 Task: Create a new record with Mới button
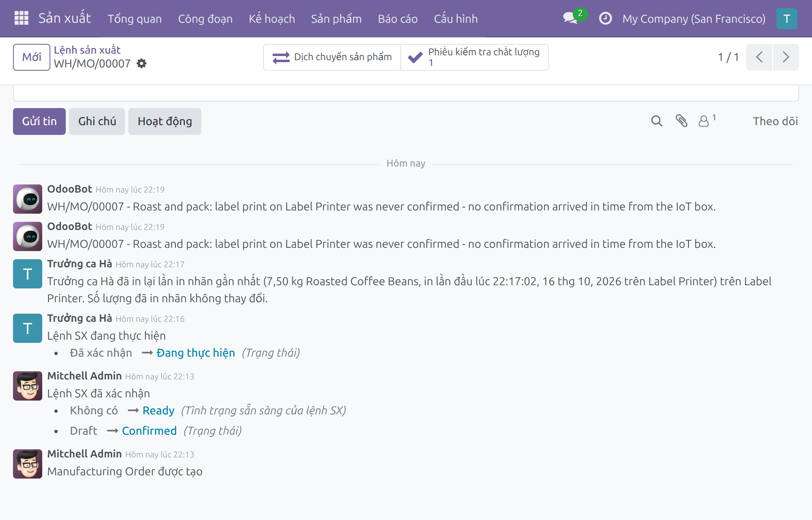tap(32, 57)
